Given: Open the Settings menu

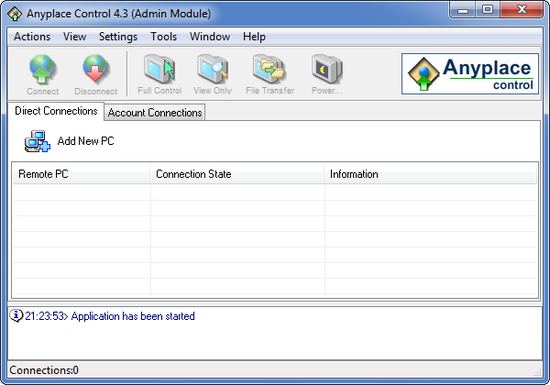Looking at the screenshot, I should [x=118, y=36].
